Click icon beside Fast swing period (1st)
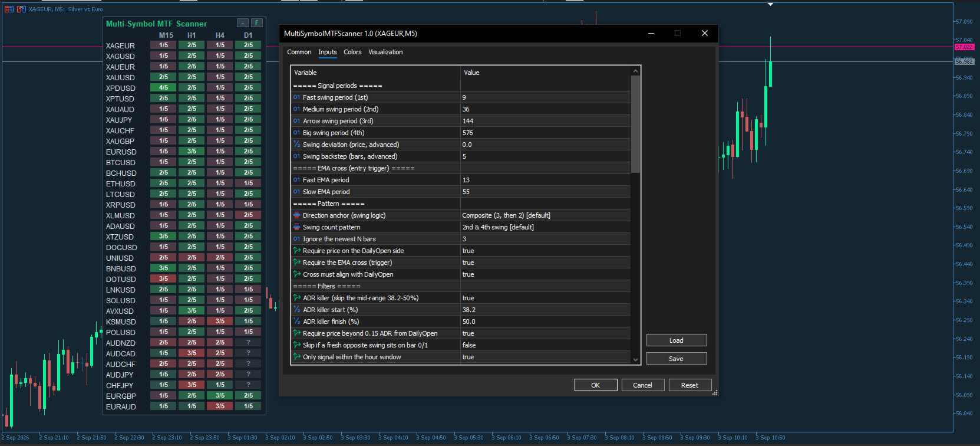Viewport: 980px width, 446px height. (296, 97)
